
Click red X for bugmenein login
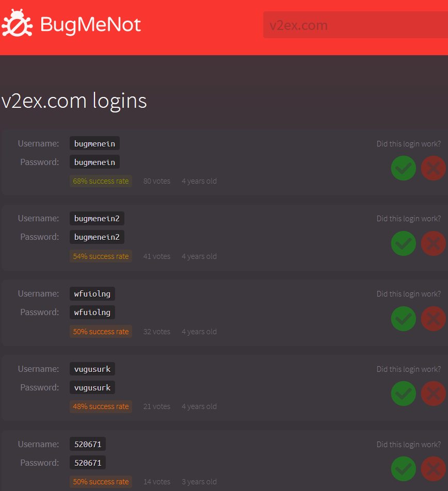(433, 168)
